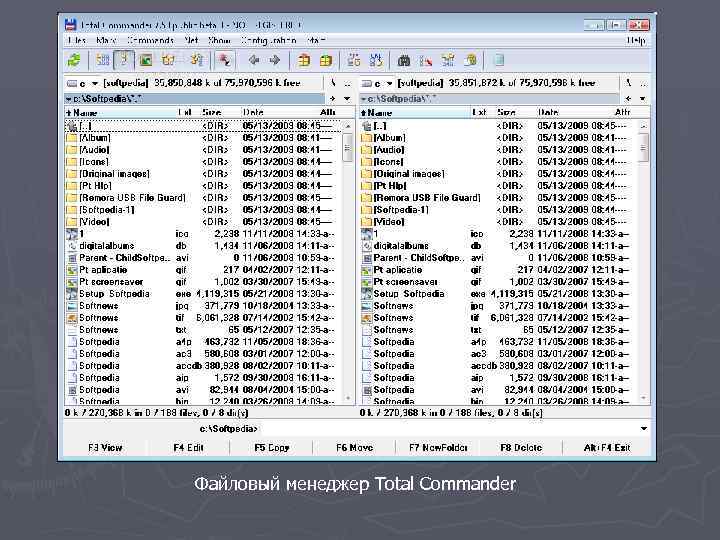Click the F6 Move button

click(x=354, y=448)
